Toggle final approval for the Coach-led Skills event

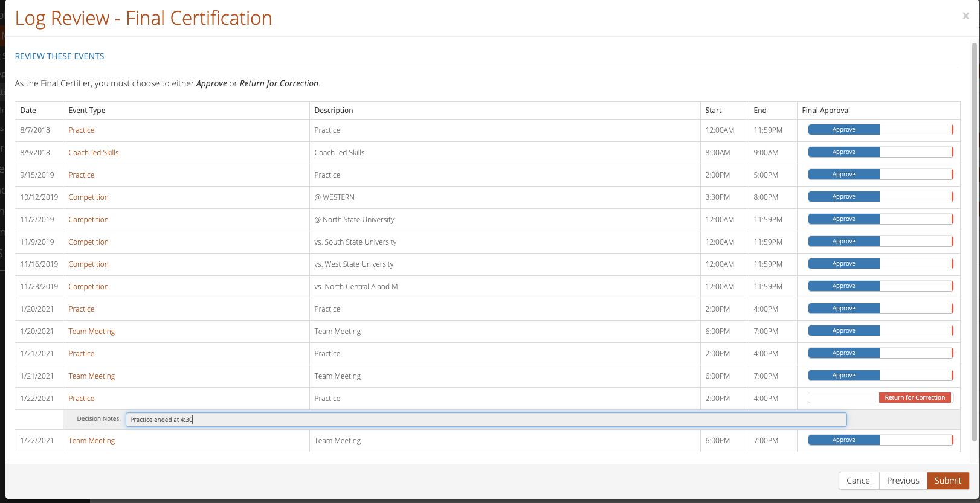880,152
